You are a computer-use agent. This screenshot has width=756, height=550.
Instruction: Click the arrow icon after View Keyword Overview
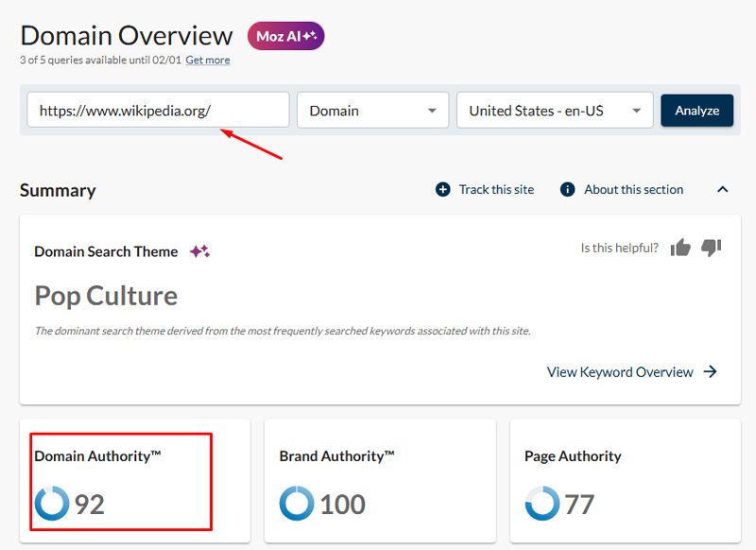(712, 371)
